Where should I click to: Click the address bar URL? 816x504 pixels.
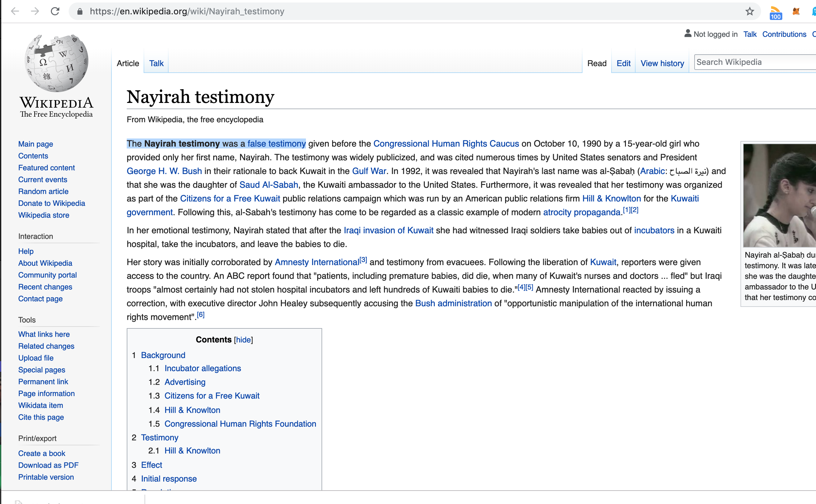(187, 11)
